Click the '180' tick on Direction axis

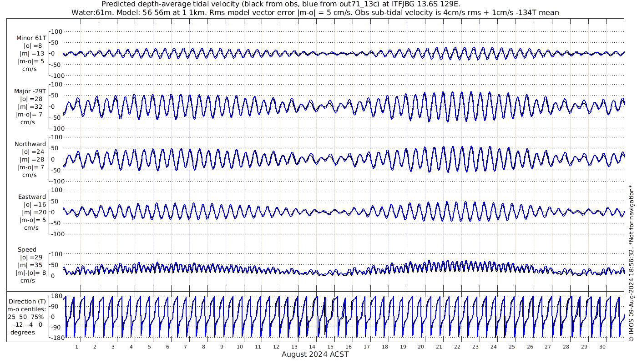click(x=56, y=297)
